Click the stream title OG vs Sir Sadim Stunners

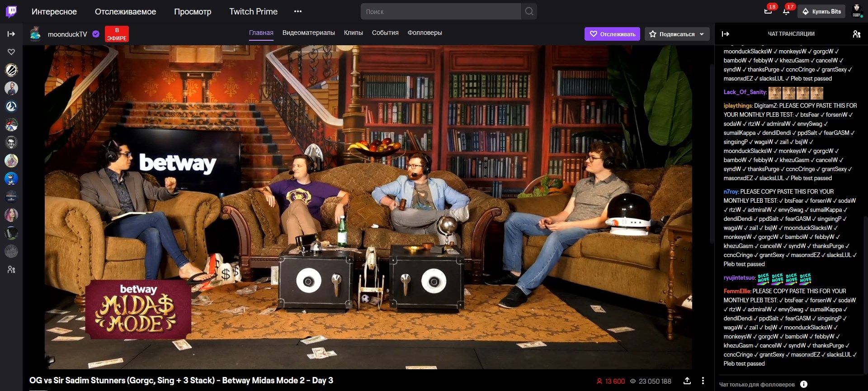pos(181,380)
